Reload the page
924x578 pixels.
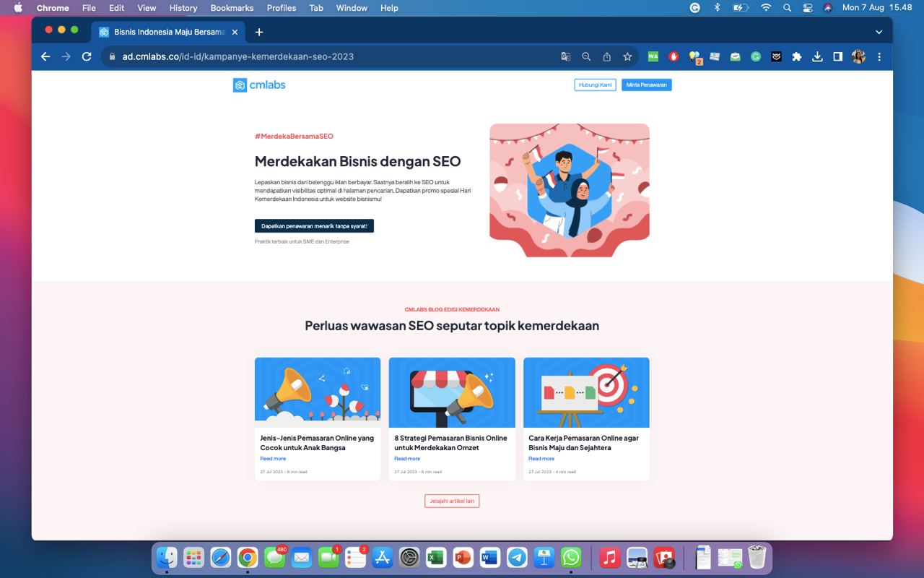pyautogui.click(x=87, y=56)
